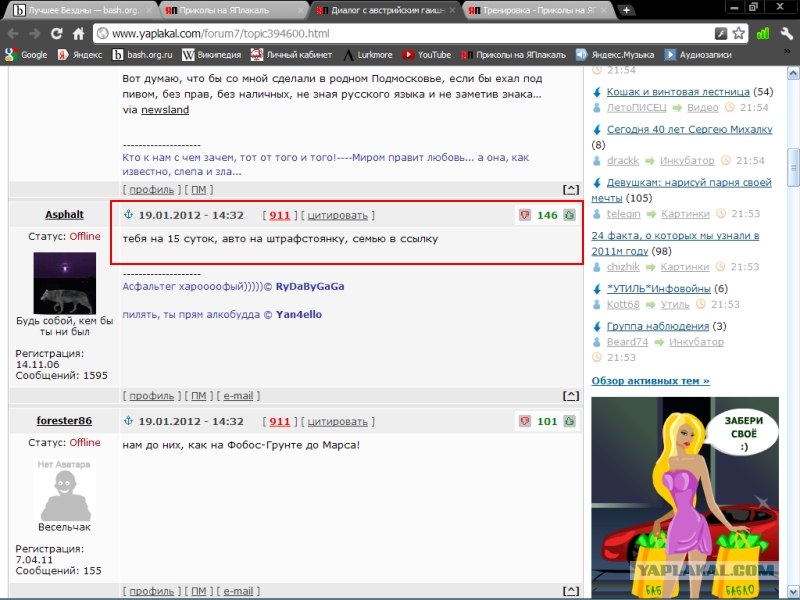Image resolution: width=800 pixels, height=600 pixels.
Task: Open the Обзор активных тем link
Action: (x=651, y=381)
